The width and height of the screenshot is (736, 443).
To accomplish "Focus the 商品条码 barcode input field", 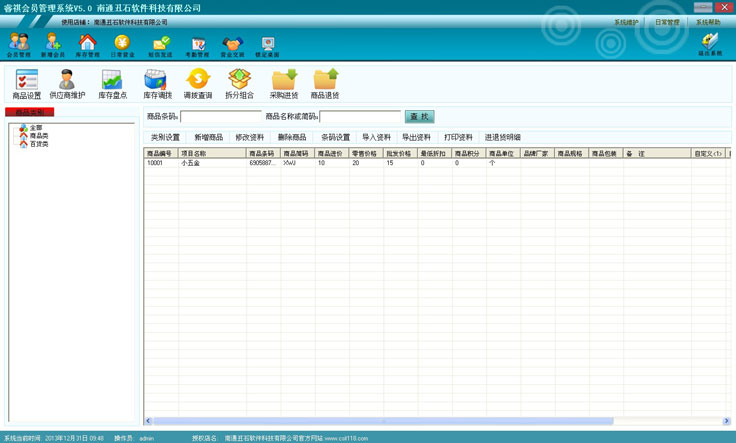I will tap(221, 116).
